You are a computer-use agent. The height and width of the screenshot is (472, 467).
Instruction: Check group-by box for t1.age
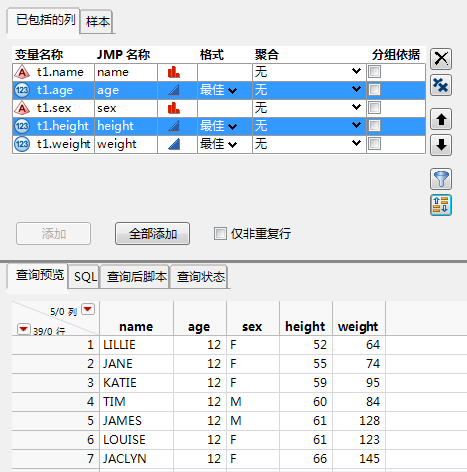point(375,90)
